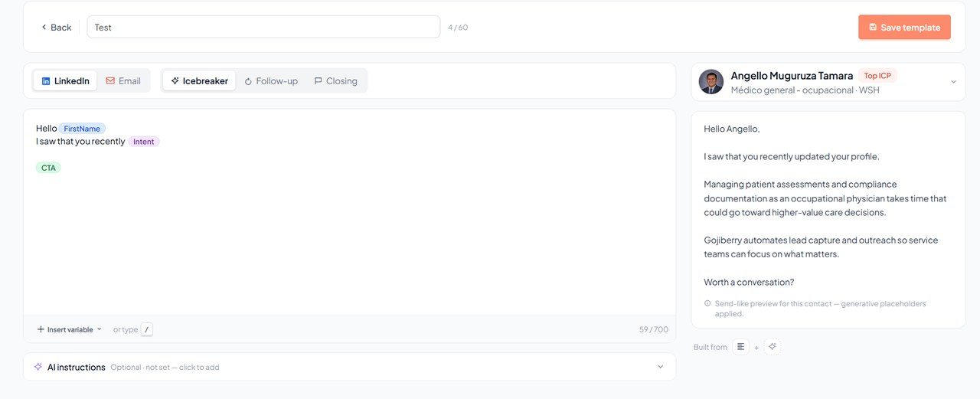Click the slash shortcut key badge
Image resolution: width=980 pixels, height=399 pixels.
(147, 329)
